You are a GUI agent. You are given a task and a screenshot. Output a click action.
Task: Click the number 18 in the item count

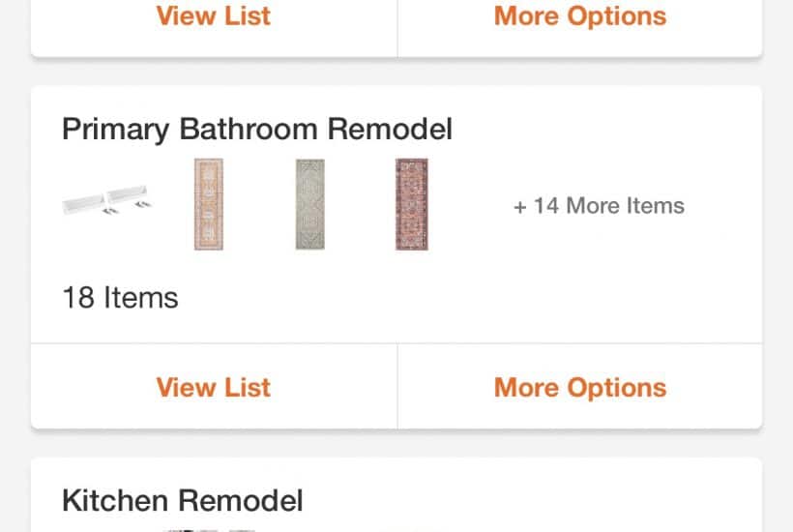78,297
